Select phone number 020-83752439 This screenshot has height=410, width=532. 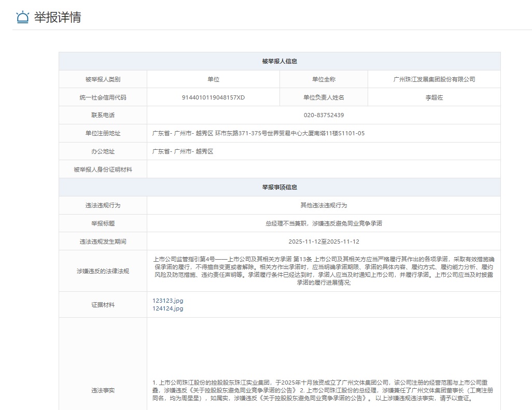324,115
